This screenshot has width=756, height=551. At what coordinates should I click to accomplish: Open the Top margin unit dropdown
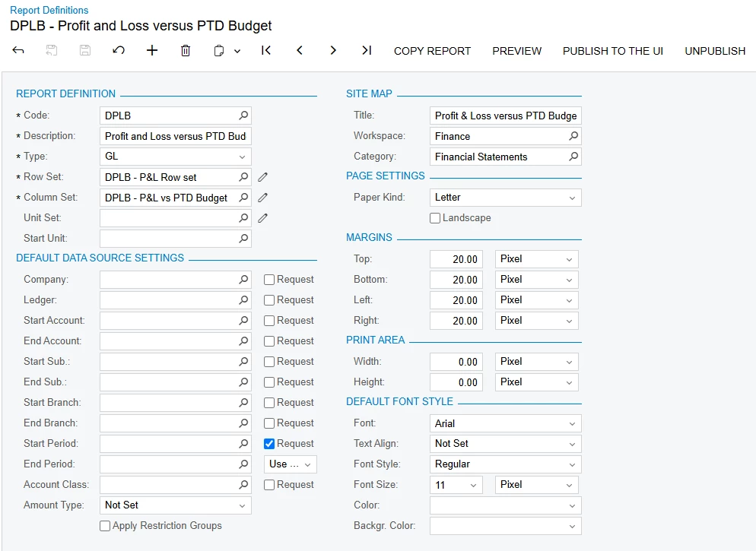[537, 259]
